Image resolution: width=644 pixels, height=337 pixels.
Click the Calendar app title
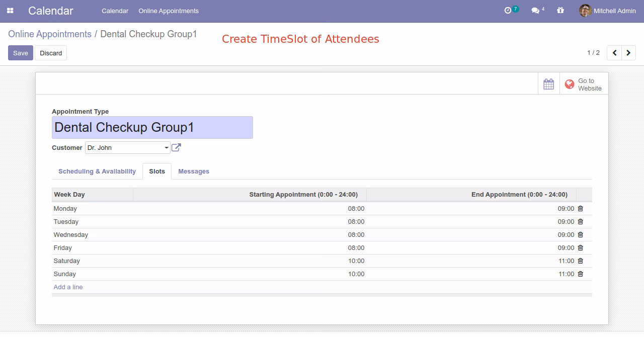click(x=51, y=11)
